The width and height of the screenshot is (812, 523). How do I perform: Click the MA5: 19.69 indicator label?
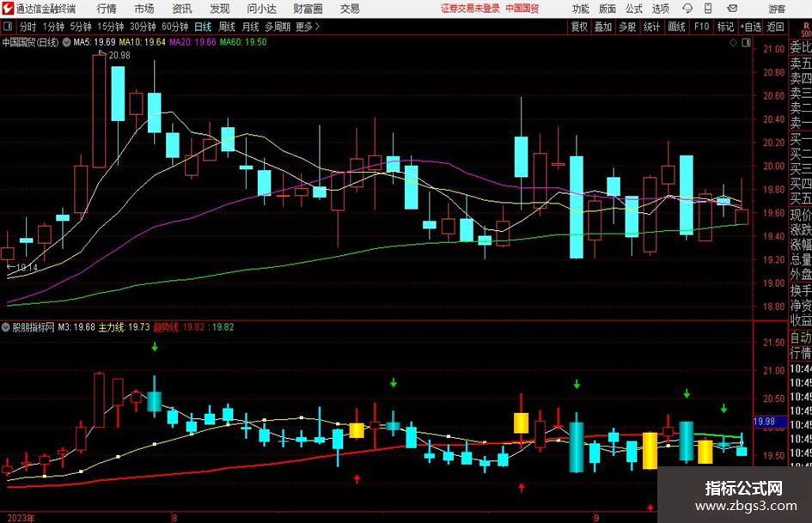pos(95,42)
